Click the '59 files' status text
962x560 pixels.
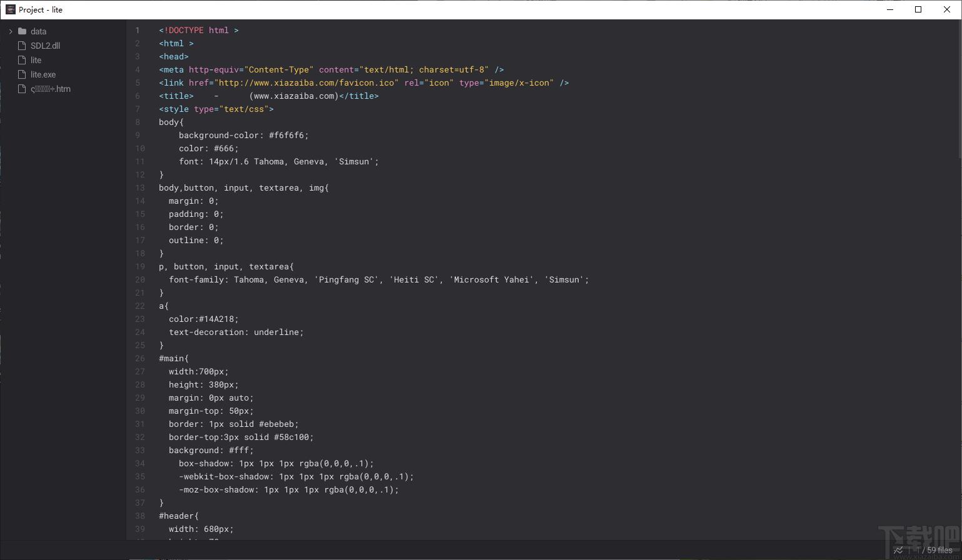[x=939, y=550]
